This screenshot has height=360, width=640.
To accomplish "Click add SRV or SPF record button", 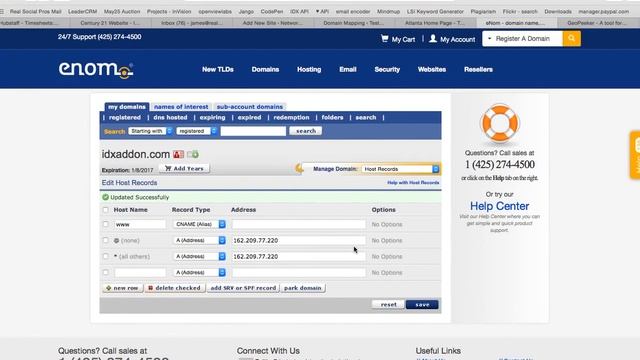I will pyautogui.click(x=243, y=288).
